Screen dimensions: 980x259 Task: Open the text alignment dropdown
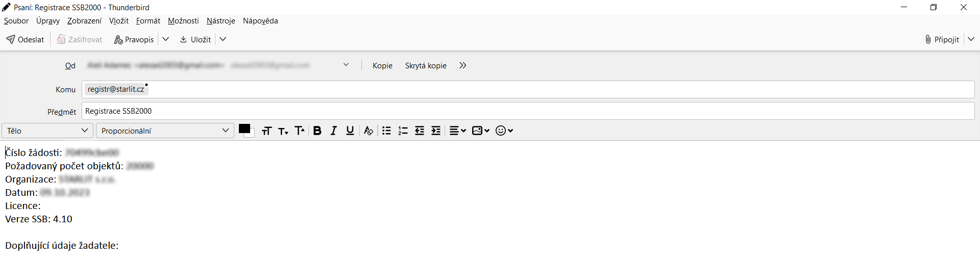click(457, 131)
